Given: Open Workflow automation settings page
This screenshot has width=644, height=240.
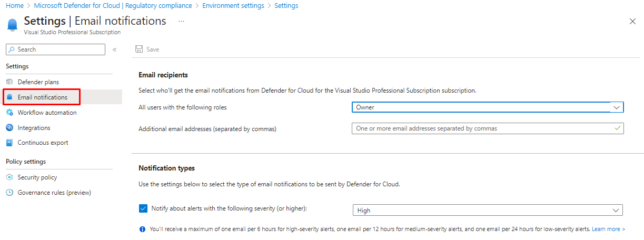Looking at the screenshot, I should pos(47,113).
